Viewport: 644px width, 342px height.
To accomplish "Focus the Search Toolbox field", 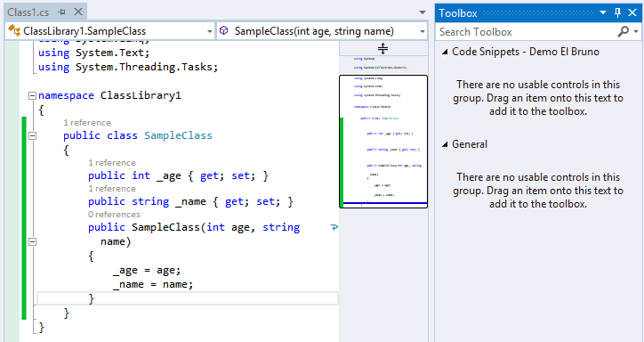I will [526, 32].
